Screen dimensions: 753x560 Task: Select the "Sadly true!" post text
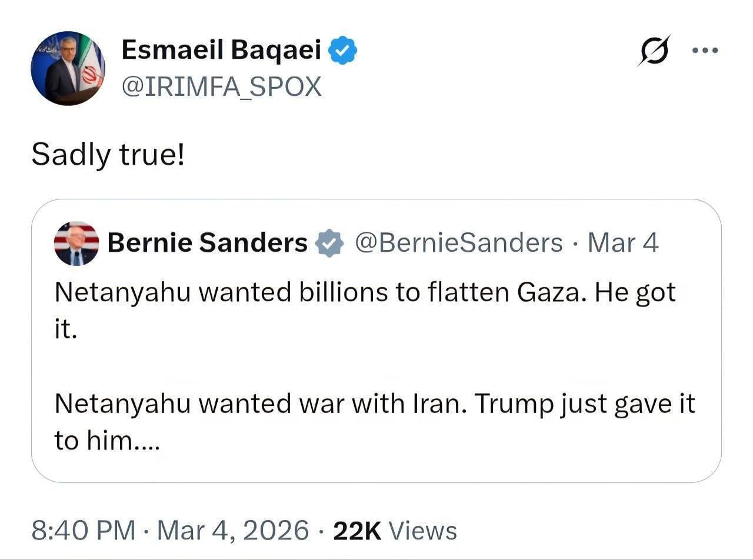(x=108, y=155)
